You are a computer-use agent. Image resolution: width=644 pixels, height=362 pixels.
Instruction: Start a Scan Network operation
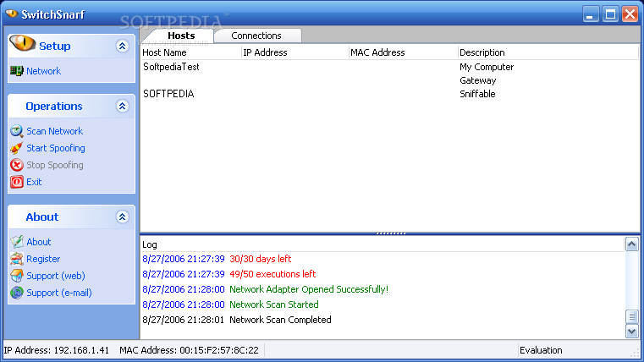point(55,131)
